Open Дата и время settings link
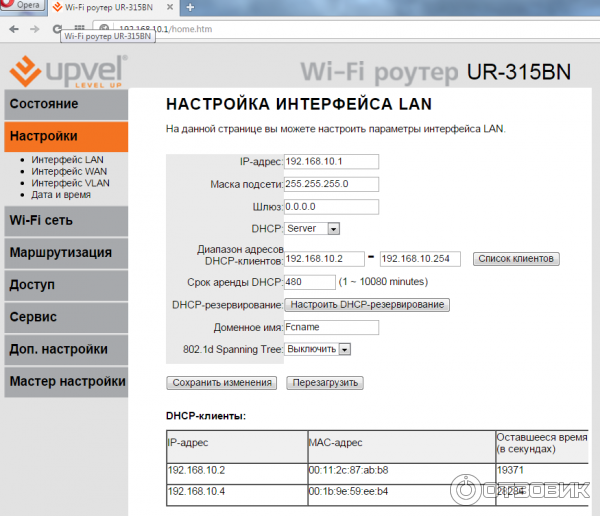Screen dimensions: 600x516 tap(61, 194)
